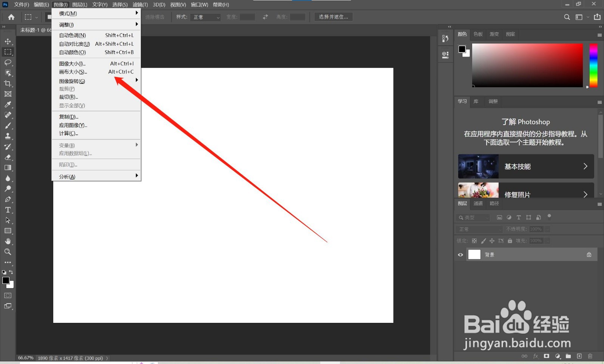Expand the 分析(A) submenu
Image resolution: width=604 pixels, height=364 pixels.
click(x=96, y=176)
